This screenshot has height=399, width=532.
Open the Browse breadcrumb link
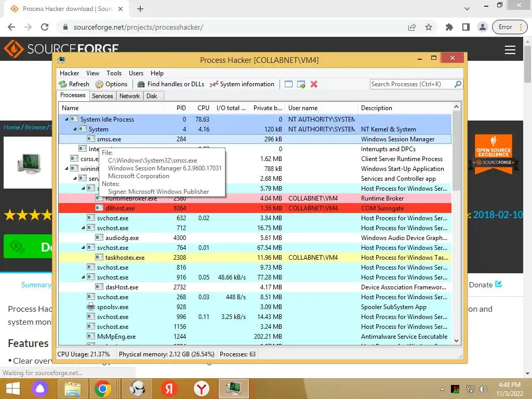tap(35, 127)
